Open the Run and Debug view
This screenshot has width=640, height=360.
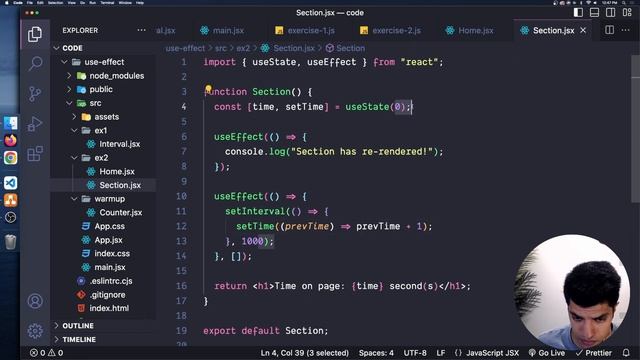35,124
